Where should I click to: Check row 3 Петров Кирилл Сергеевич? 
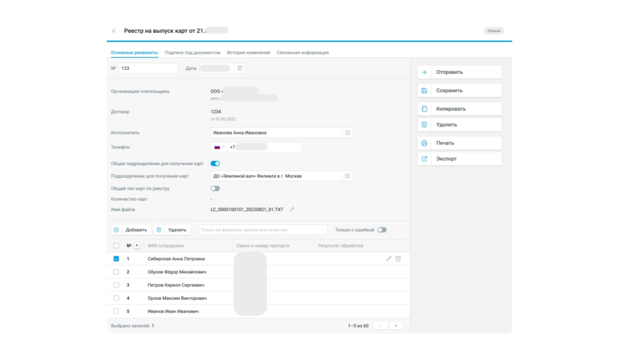pos(116,285)
